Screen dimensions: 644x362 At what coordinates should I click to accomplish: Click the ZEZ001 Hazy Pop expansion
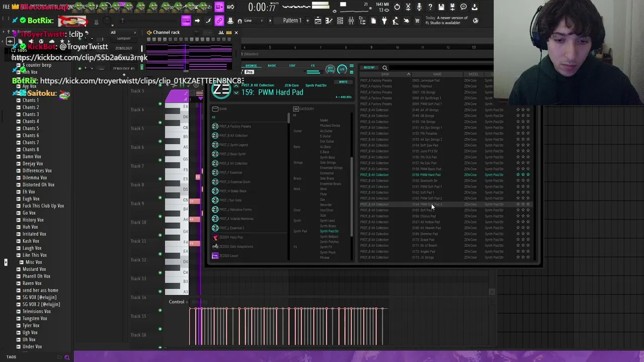tap(231, 237)
